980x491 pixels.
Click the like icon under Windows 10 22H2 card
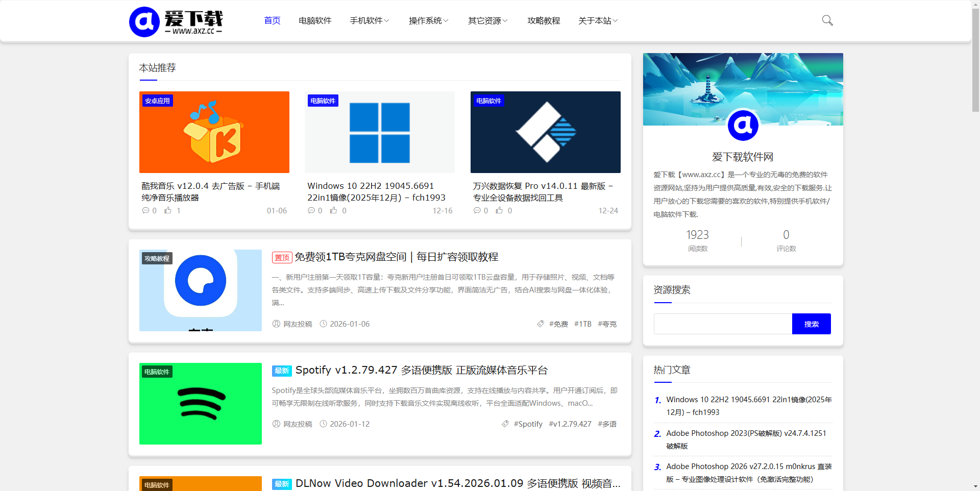point(333,210)
